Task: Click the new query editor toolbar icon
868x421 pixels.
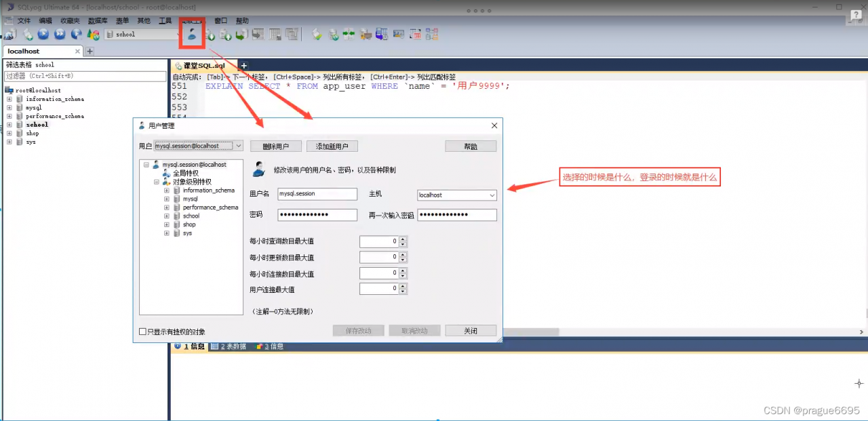Action: [x=28, y=34]
